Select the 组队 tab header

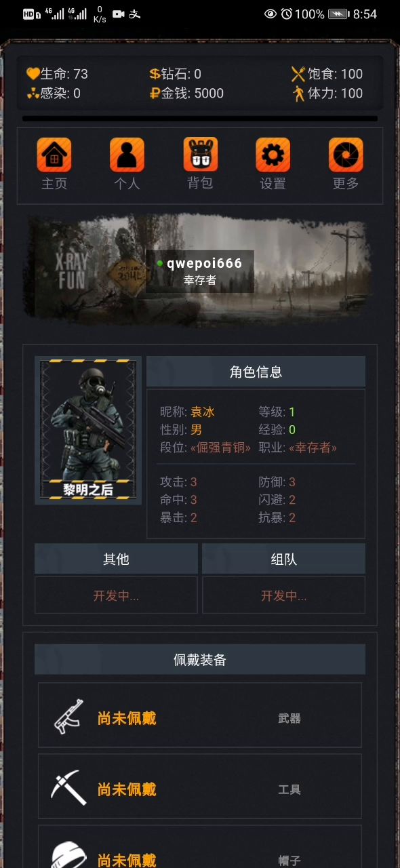[283, 559]
